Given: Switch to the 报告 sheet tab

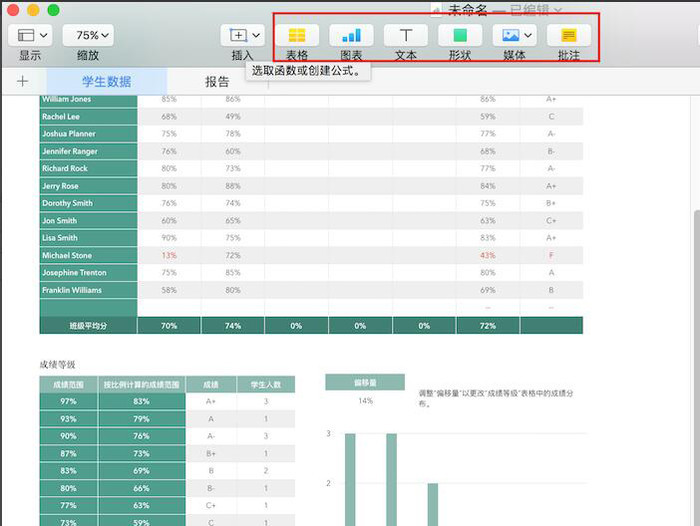Looking at the screenshot, I should point(217,82).
